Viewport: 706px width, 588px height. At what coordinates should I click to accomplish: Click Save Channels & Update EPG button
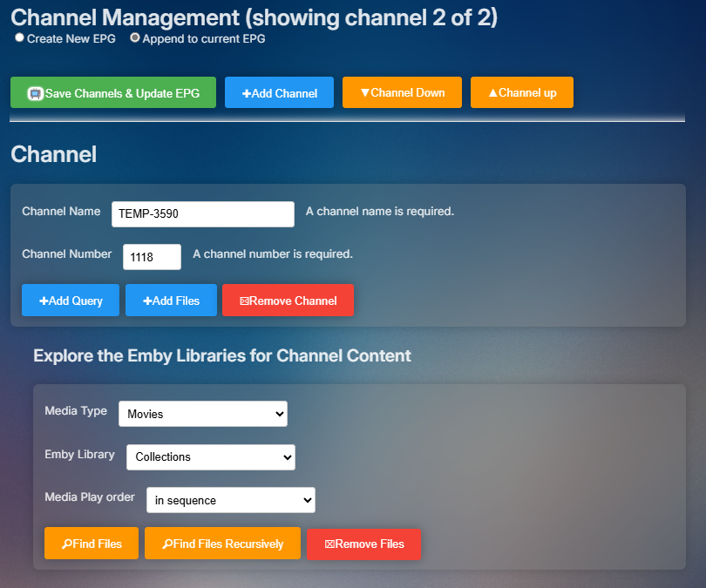tap(113, 92)
